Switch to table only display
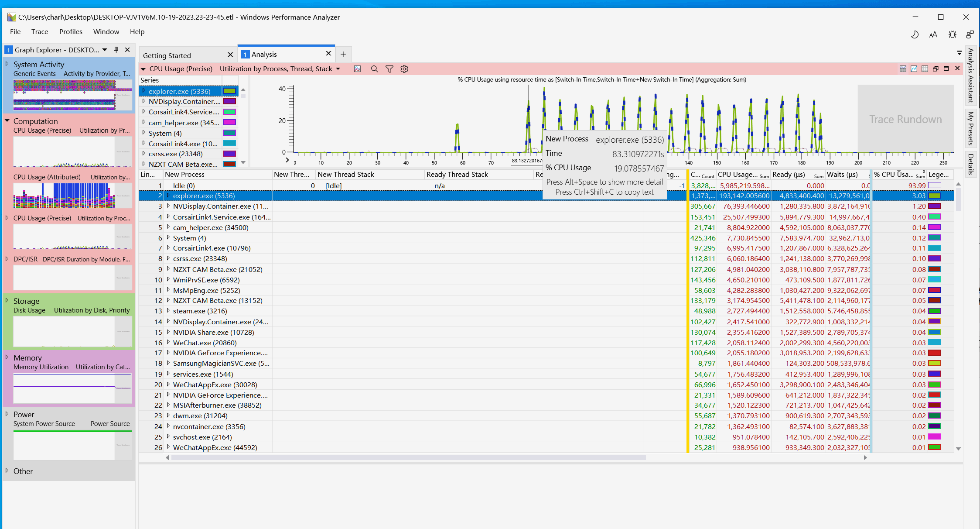 click(925, 69)
